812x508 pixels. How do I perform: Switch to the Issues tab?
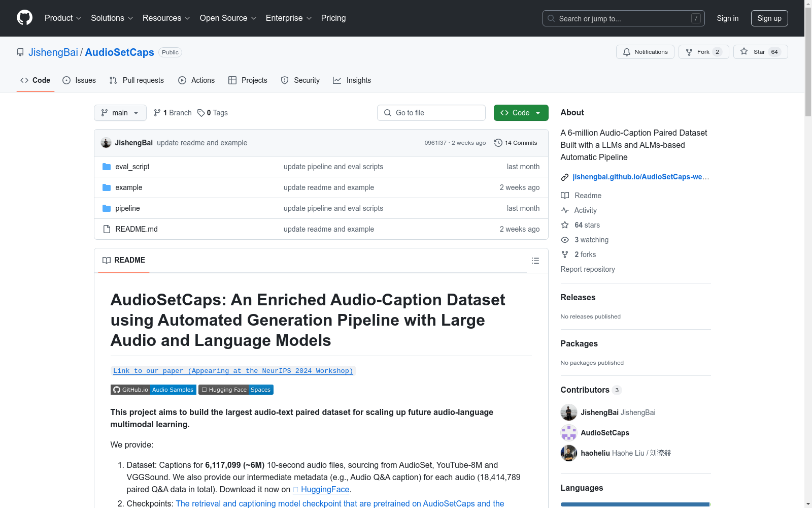coord(79,80)
